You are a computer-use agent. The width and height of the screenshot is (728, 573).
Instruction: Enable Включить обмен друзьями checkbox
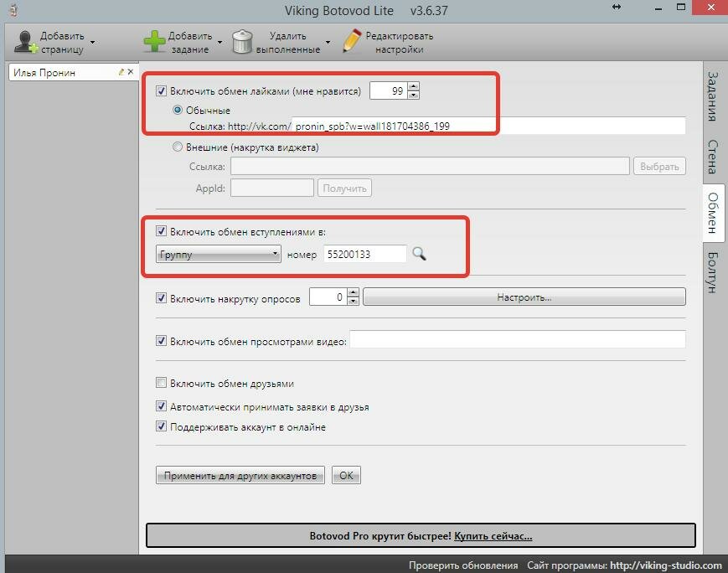click(x=161, y=383)
